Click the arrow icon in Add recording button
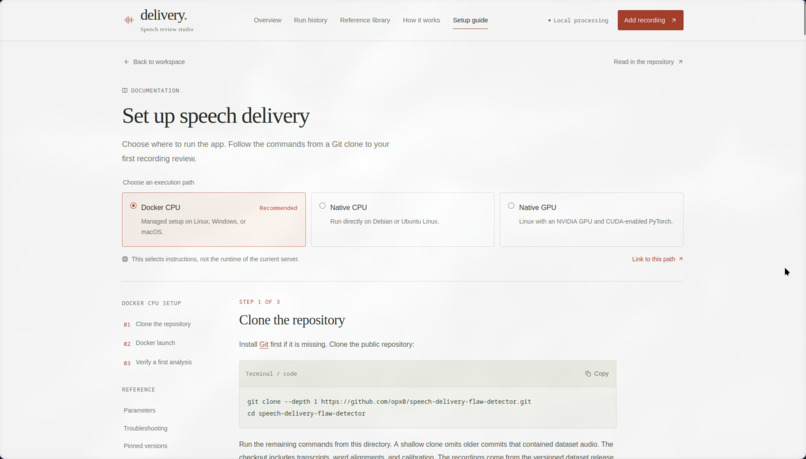The image size is (806, 459). (x=673, y=20)
